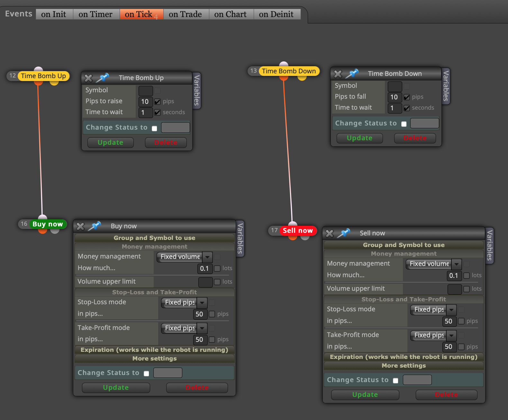Open Stop-Loss mode dropdown in Sell now
Screen dimensions: 508x420
tap(433, 309)
